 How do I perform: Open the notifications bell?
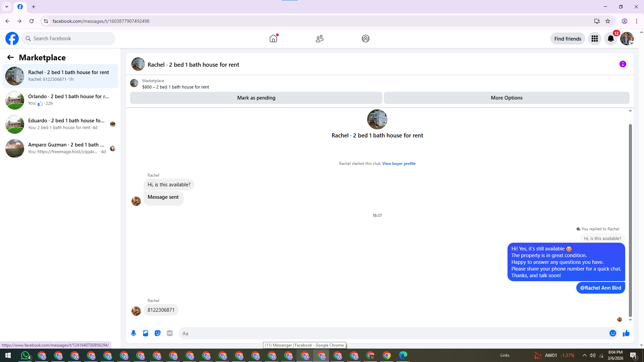pos(610,39)
